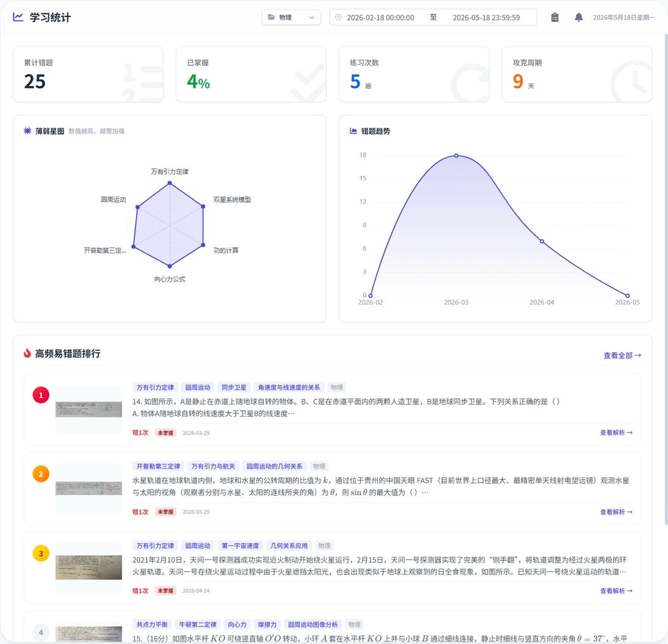The image size is (668, 644).
Task: Click the 开普勒第三定律 tag
Action: (x=158, y=466)
